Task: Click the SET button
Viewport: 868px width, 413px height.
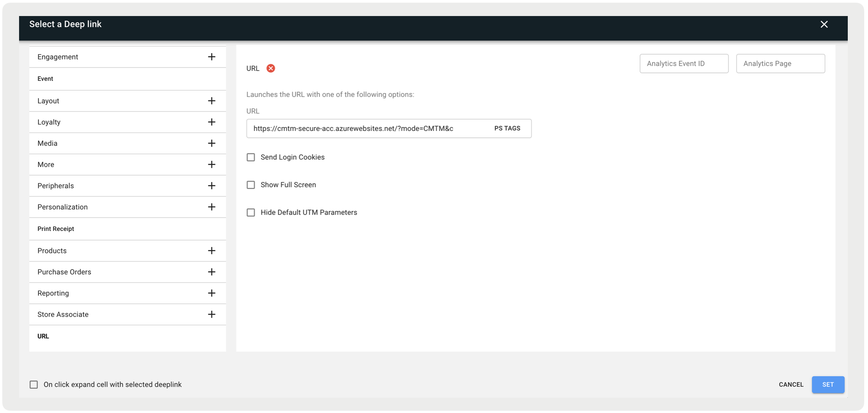Action: tap(828, 385)
